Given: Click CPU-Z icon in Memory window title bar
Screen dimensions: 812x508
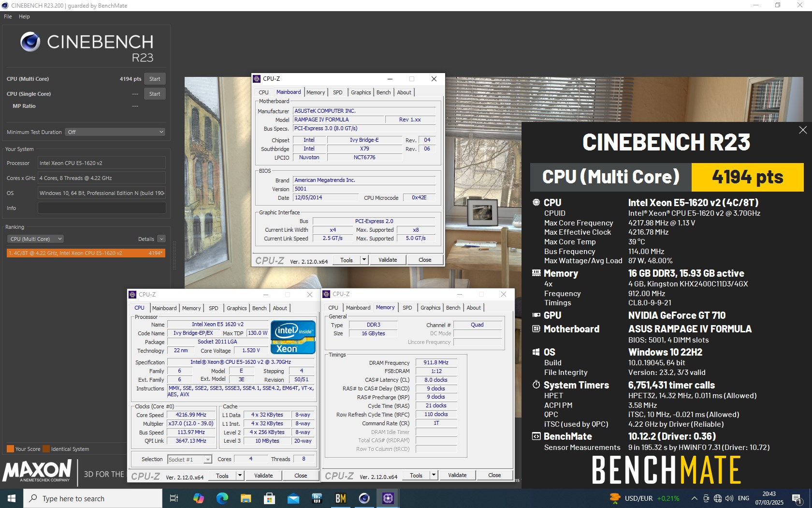Looking at the screenshot, I should (x=326, y=294).
